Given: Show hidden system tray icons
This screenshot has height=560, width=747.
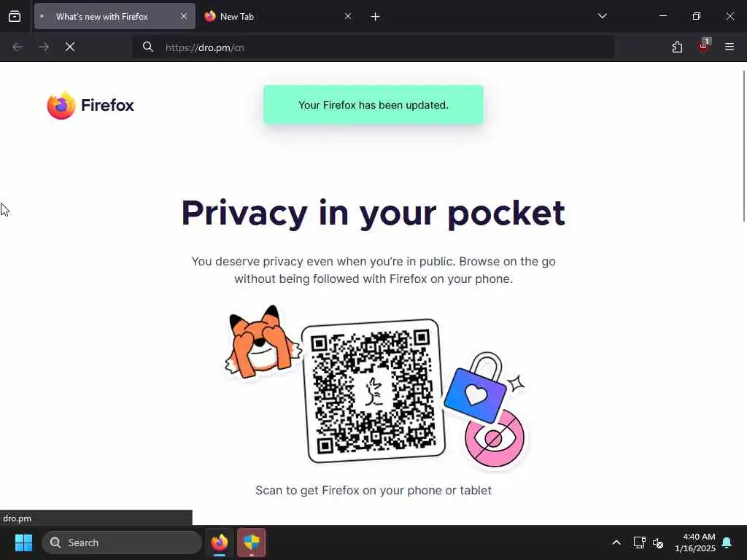Looking at the screenshot, I should (x=616, y=542).
